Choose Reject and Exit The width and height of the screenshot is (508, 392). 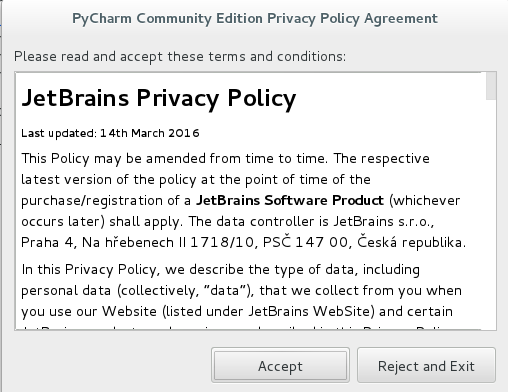(426, 365)
